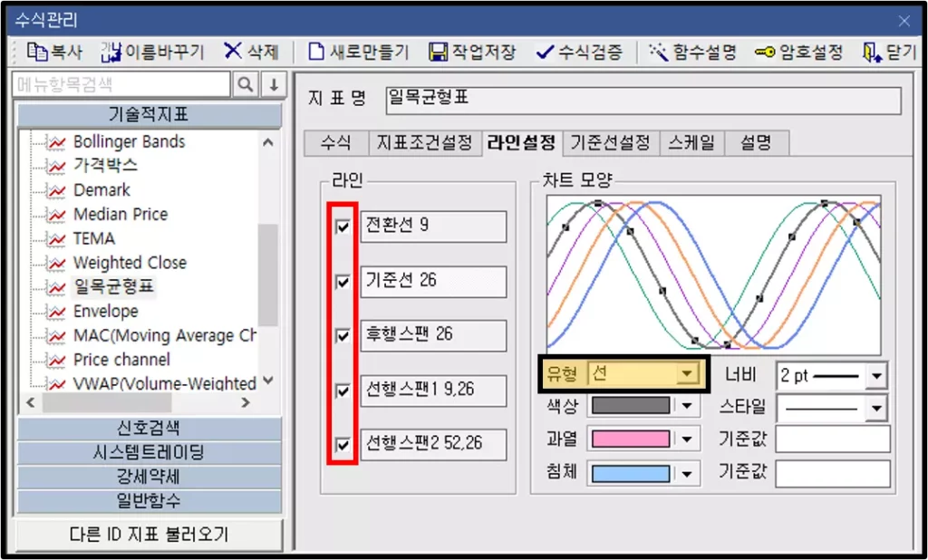Screen dimensions: 928x560
Task: Click Bollinger Bands chart icon
Action: click(x=56, y=142)
